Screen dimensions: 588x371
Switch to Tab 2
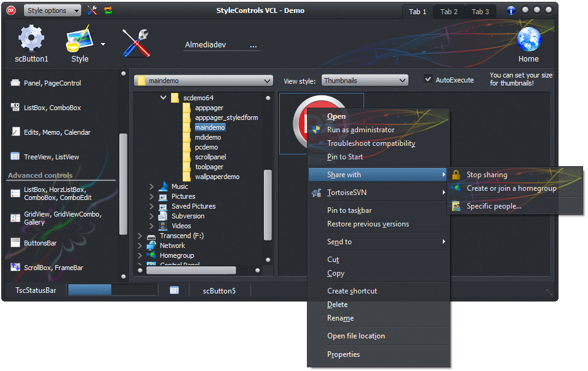click(449, 12)
